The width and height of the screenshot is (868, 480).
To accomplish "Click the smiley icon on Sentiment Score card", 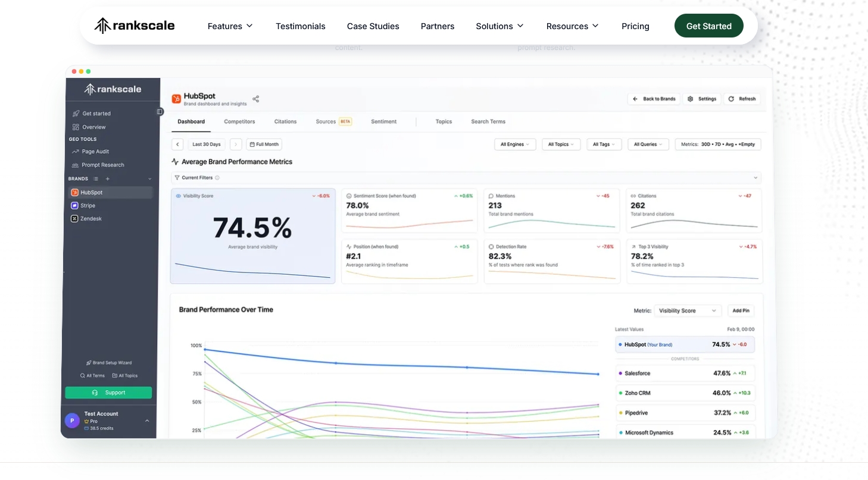I will 349,196.
